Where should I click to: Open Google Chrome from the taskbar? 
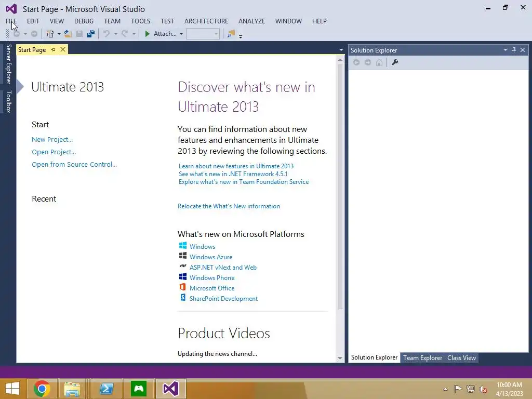pos(42,389)
